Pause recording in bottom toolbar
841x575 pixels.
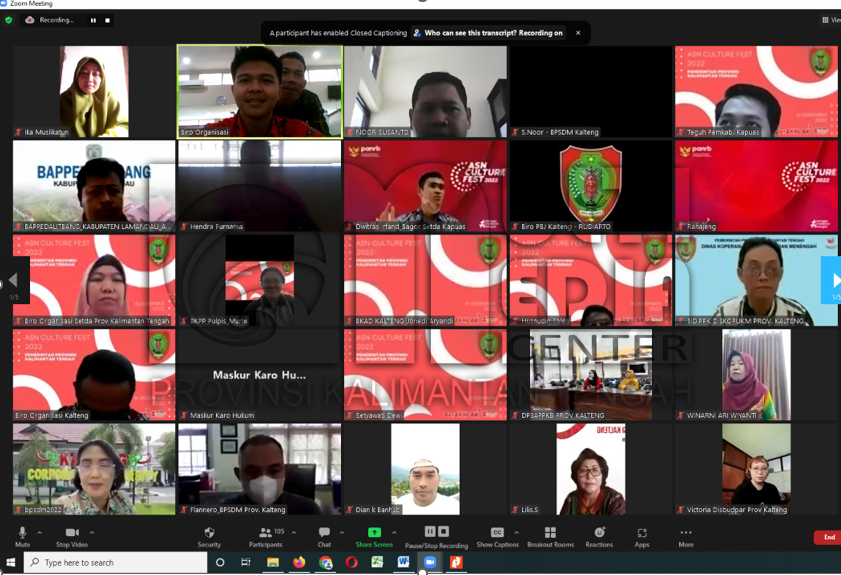point(430,531)
